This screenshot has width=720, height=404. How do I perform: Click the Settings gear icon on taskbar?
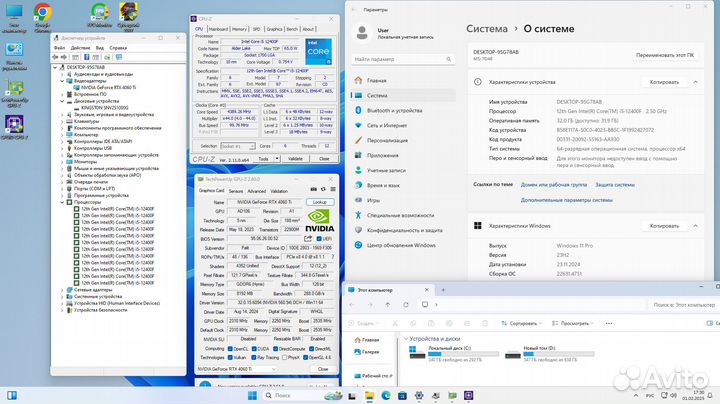pos(419,395)
